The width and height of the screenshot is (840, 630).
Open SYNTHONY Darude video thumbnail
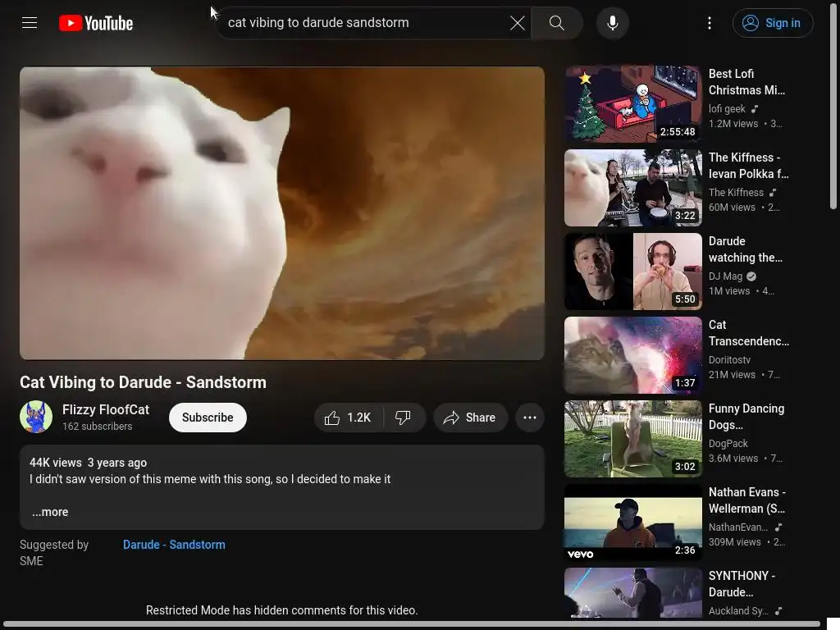(x=632, y=593)
